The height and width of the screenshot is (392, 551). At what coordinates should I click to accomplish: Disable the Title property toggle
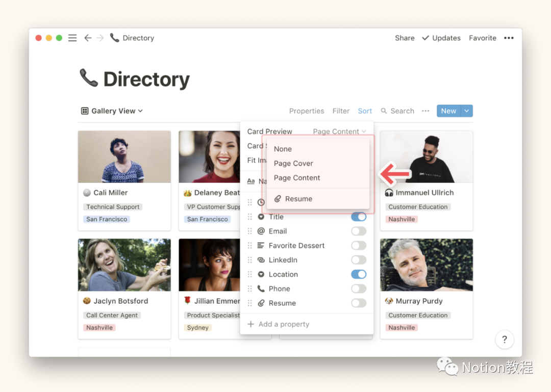(359, 217)
